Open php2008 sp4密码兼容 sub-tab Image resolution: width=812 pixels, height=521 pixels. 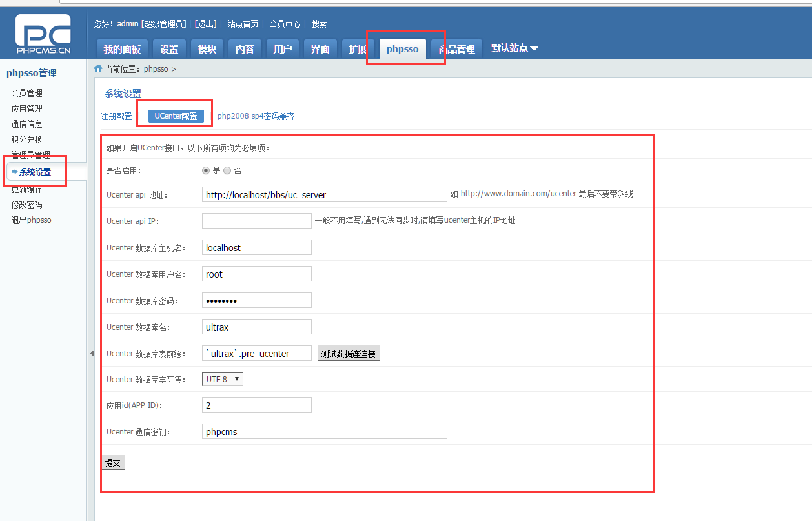256,117
